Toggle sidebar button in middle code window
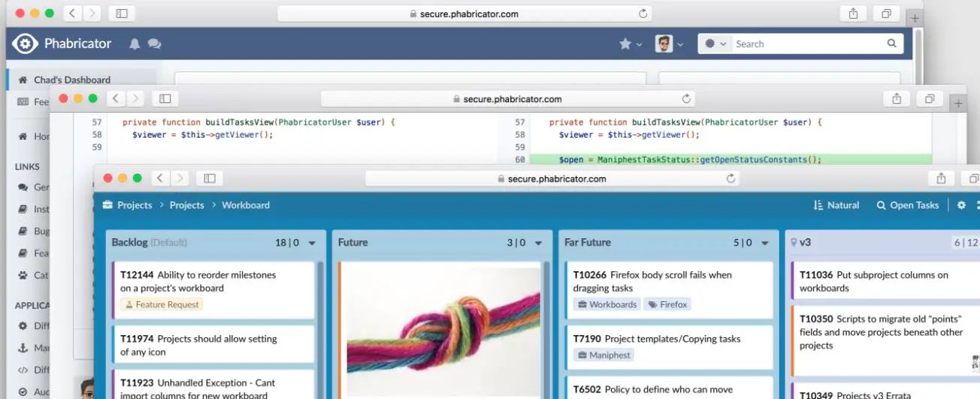 pos(165,98)
